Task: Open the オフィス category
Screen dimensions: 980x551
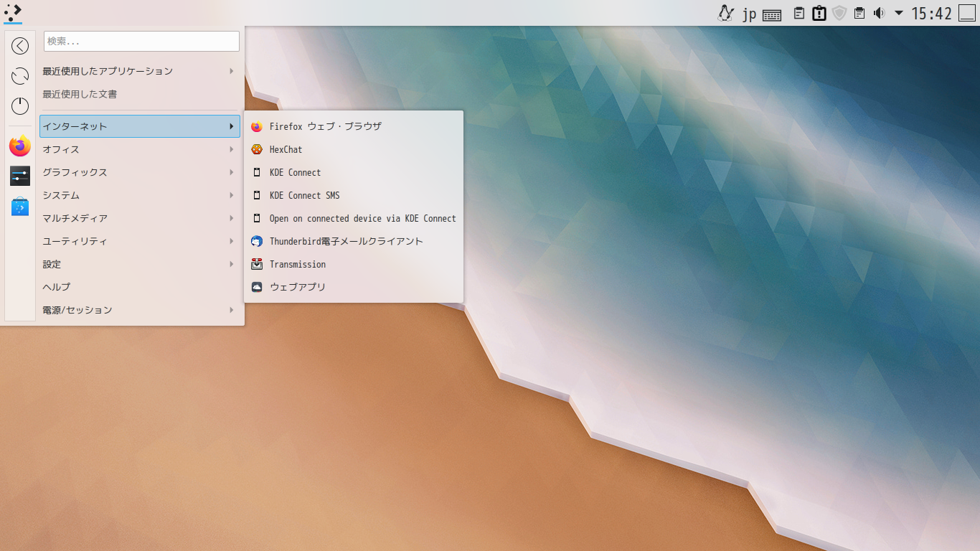Action: pos(140,149)
